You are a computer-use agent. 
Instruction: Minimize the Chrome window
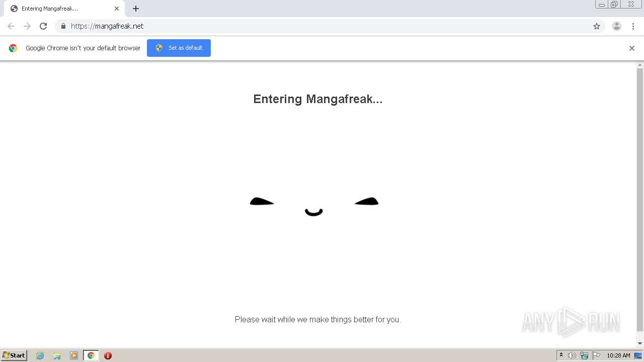[601, 5]
